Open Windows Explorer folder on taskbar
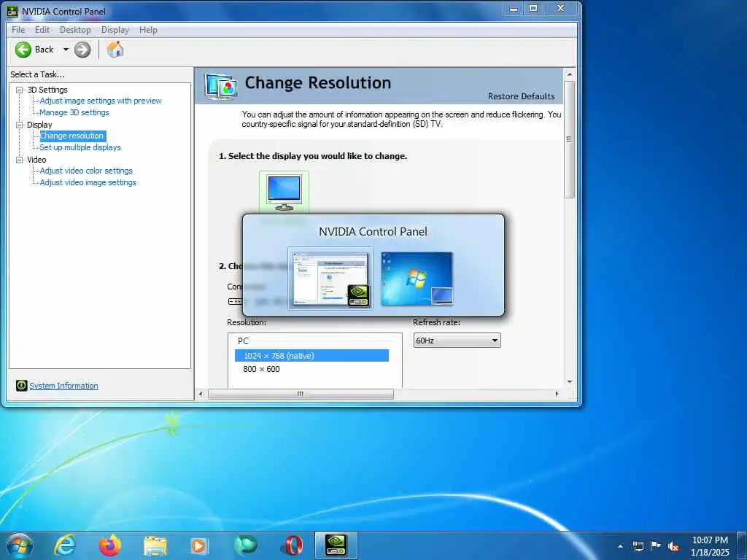The width and height of the screenshot is (747, 560). tap(155, 547)
